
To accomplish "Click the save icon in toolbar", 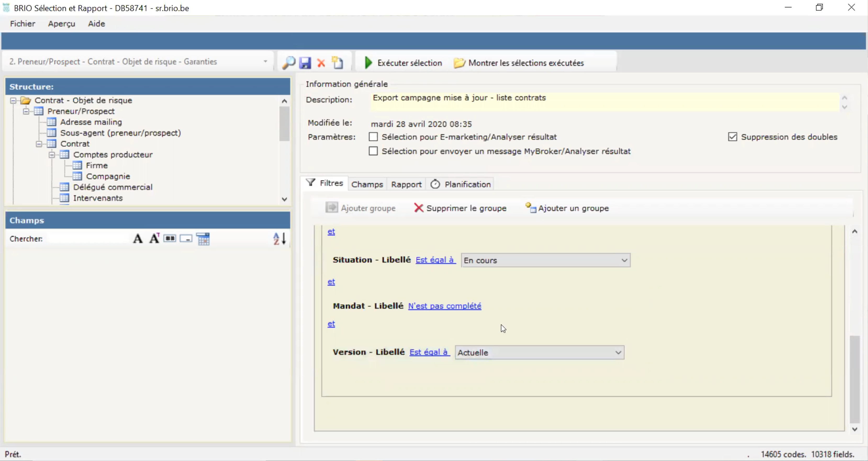I will [x=305, y=63].
